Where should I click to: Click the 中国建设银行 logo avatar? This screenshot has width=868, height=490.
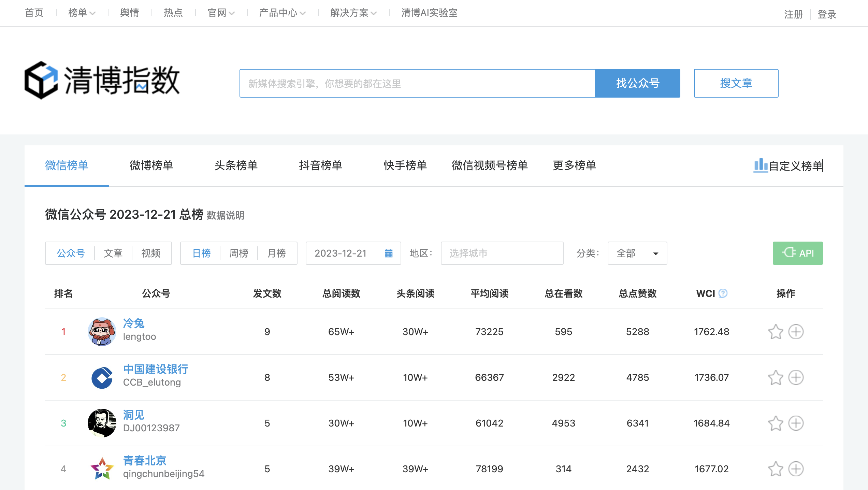tap(102, 377)
